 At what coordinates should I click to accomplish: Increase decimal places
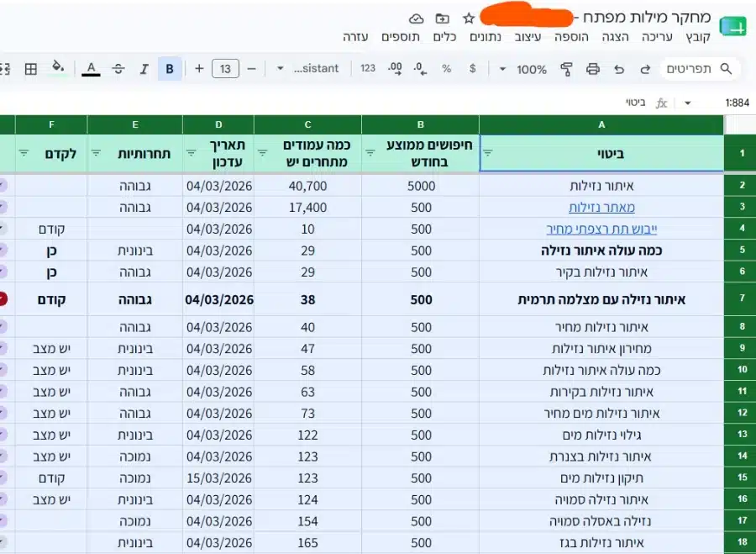click(395, 69)
